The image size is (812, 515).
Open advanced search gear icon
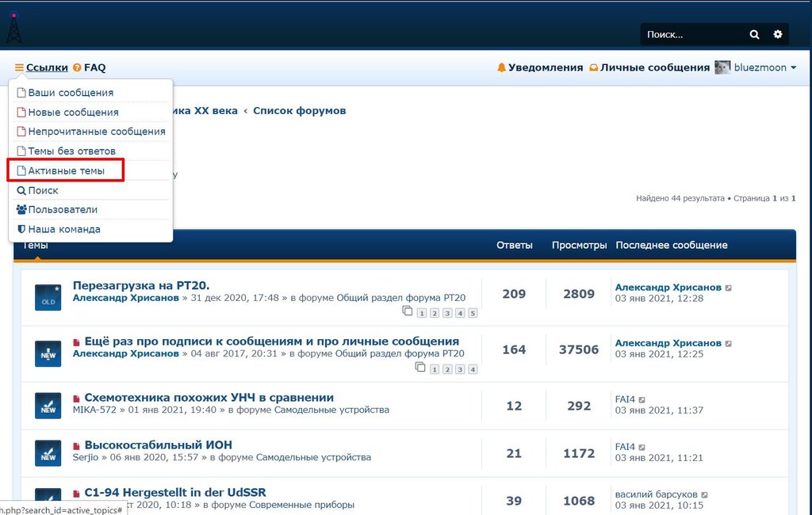coord(778,34)
